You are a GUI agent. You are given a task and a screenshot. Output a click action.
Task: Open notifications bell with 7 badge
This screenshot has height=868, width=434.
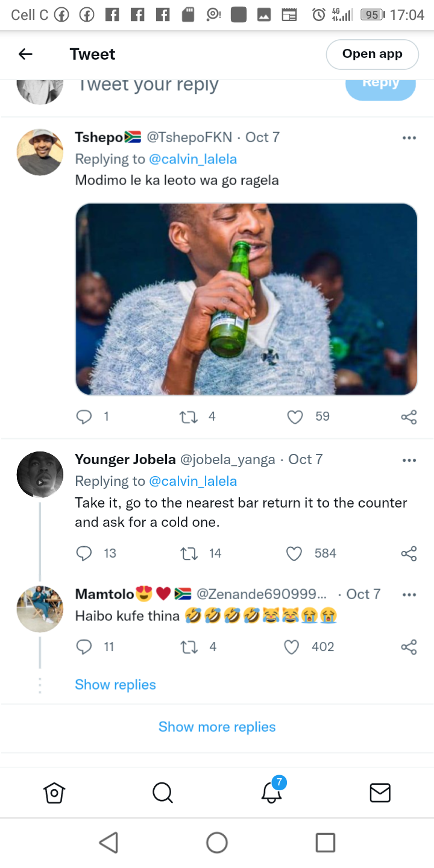coord(272,790)
